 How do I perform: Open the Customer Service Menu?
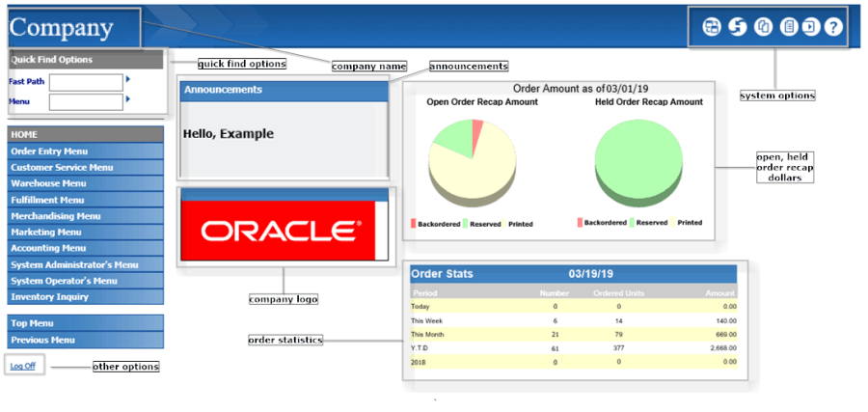click(x=86, y=167)
